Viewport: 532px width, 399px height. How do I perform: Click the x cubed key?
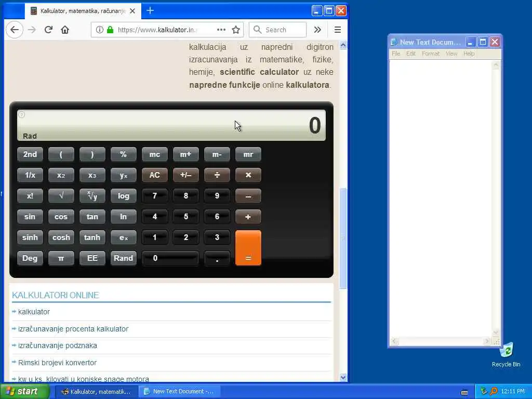click(92, 175)
